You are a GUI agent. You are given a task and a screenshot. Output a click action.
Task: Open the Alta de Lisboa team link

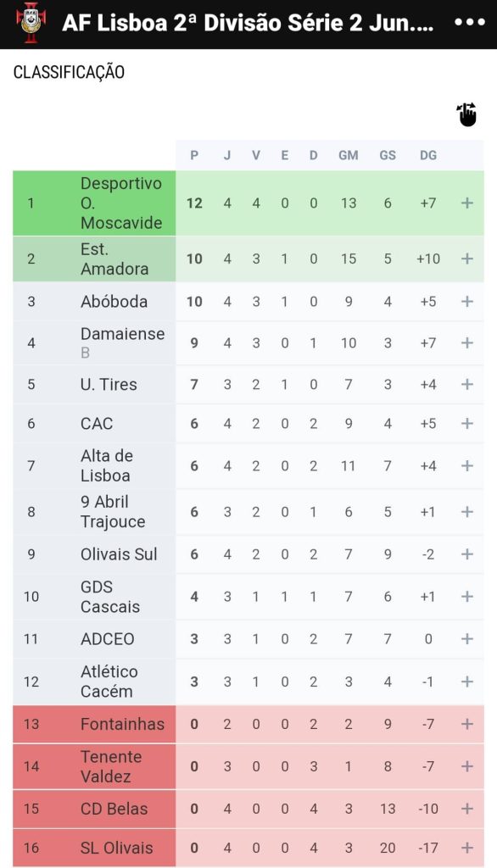106,465
